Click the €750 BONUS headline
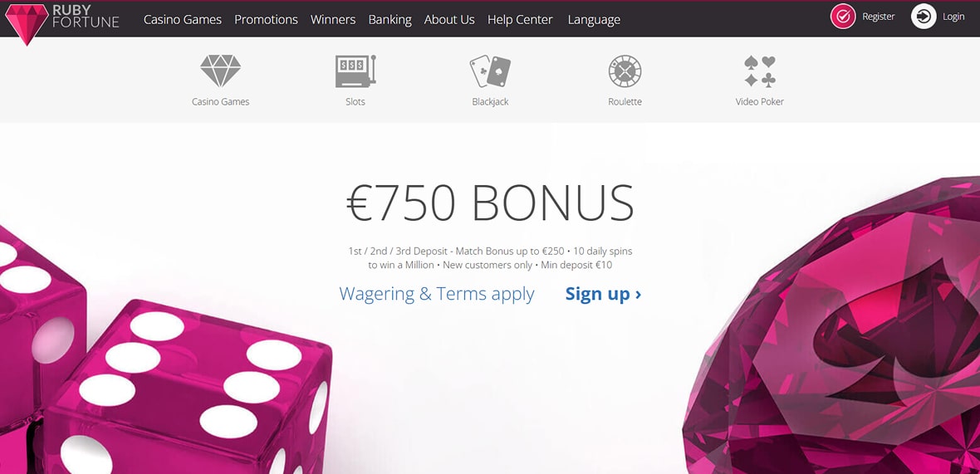The width and height of the screenshot is (980, 474). click(x=491, y=203)
